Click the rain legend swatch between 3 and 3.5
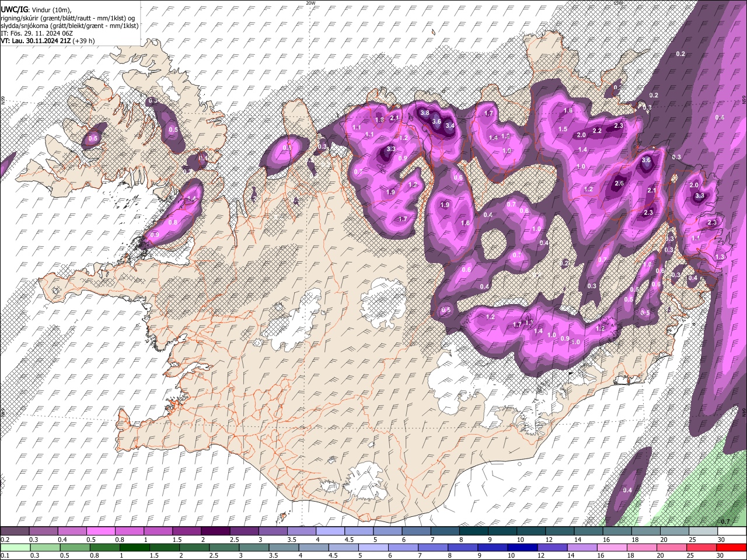This screenshot has width=747, height=560. coord(253,547)
